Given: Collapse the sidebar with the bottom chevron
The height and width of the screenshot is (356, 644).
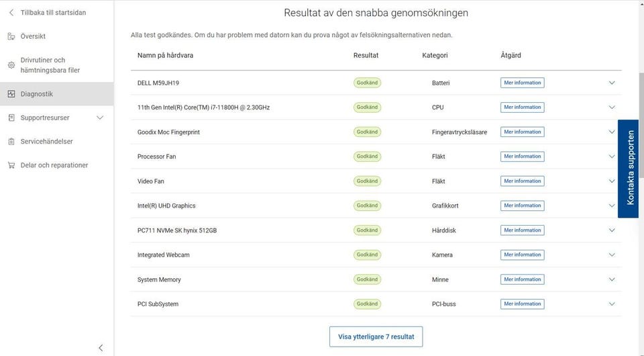Looking at the screenshot, I should [101, 348].
